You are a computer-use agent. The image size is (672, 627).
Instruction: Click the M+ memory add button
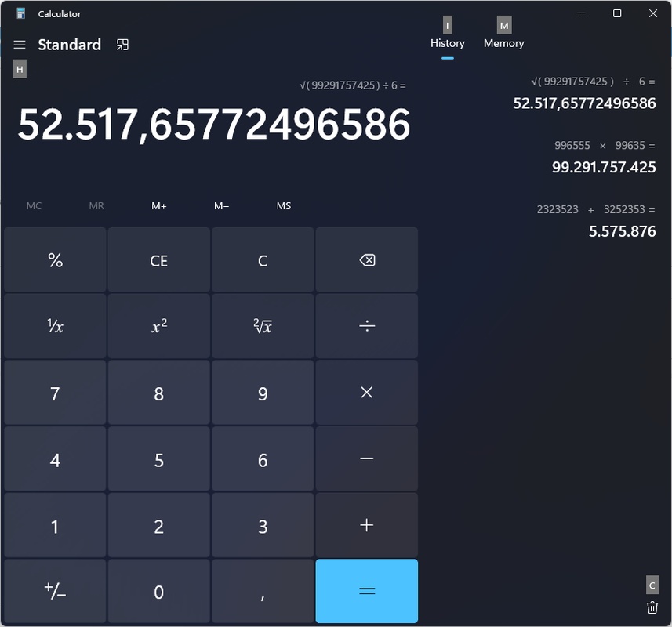coord(159,206)
